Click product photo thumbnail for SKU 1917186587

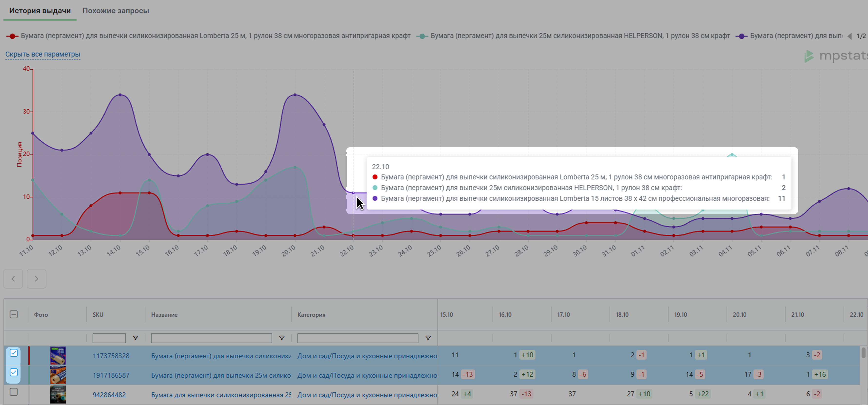point(58,375)
